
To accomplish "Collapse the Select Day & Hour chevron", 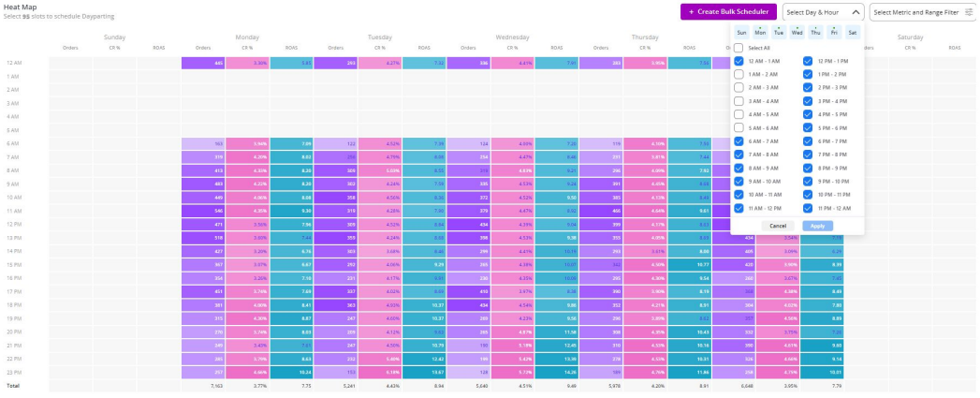I will [x=856, y=12].
